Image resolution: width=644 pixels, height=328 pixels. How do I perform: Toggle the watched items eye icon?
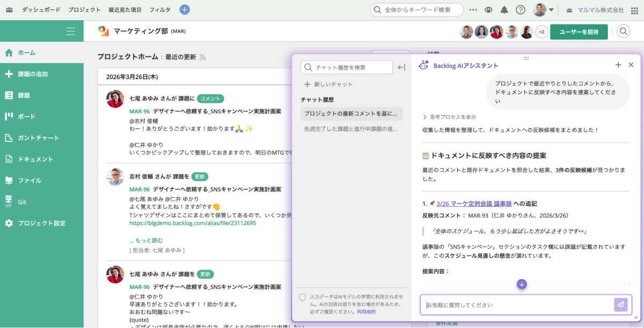(488, 9)
